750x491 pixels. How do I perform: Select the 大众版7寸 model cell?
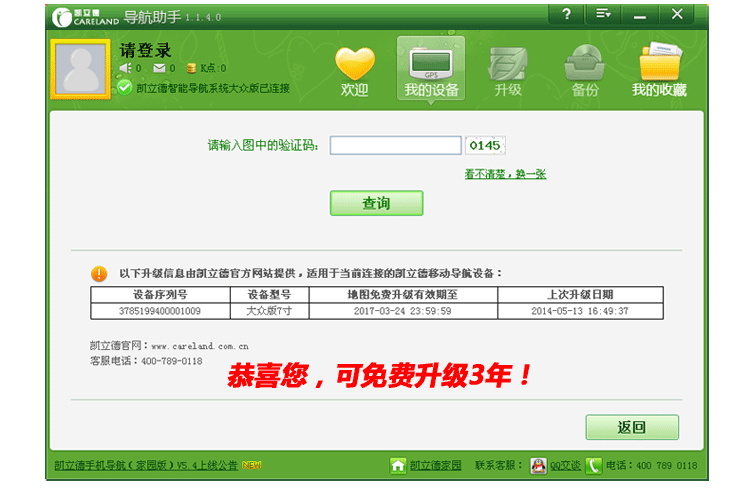(x=269, y=311)
